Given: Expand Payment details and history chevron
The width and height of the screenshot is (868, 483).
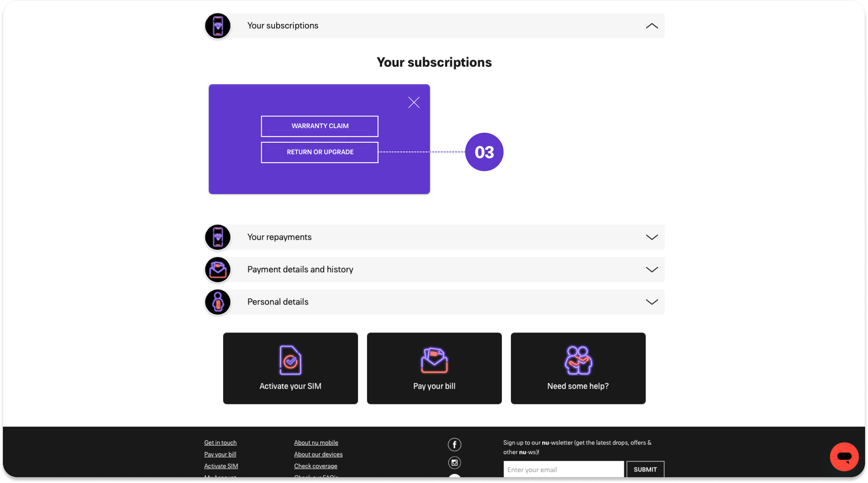Looking at the screenshot, I should pos(652,270).
